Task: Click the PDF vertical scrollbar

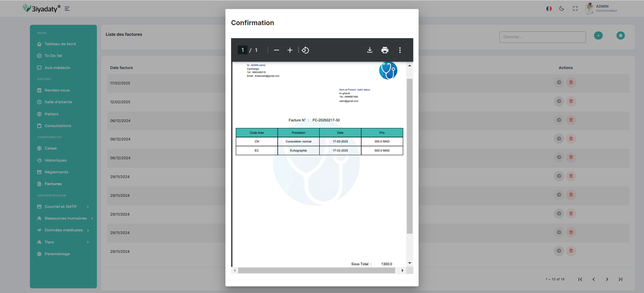Action: (x=410, y=156)
